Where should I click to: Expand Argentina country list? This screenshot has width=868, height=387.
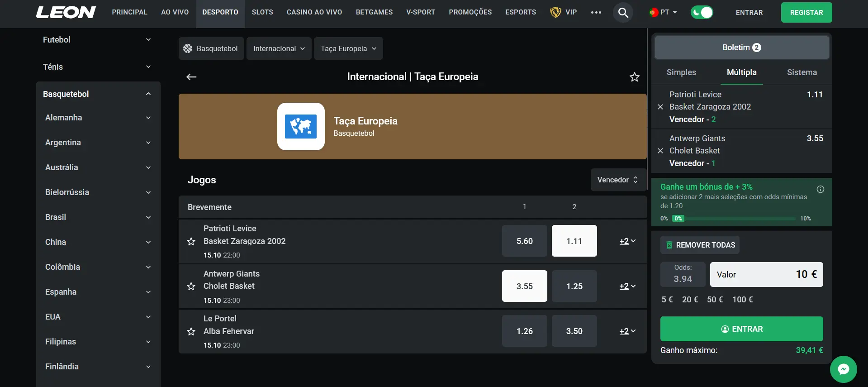pyautogui.click(x=98, y=143)
